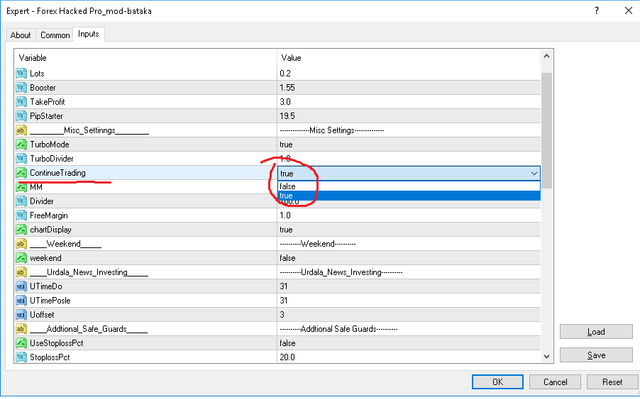Click the FreeMargin variable icon
The image size is (640, 399).
click(x=21, y=215)
